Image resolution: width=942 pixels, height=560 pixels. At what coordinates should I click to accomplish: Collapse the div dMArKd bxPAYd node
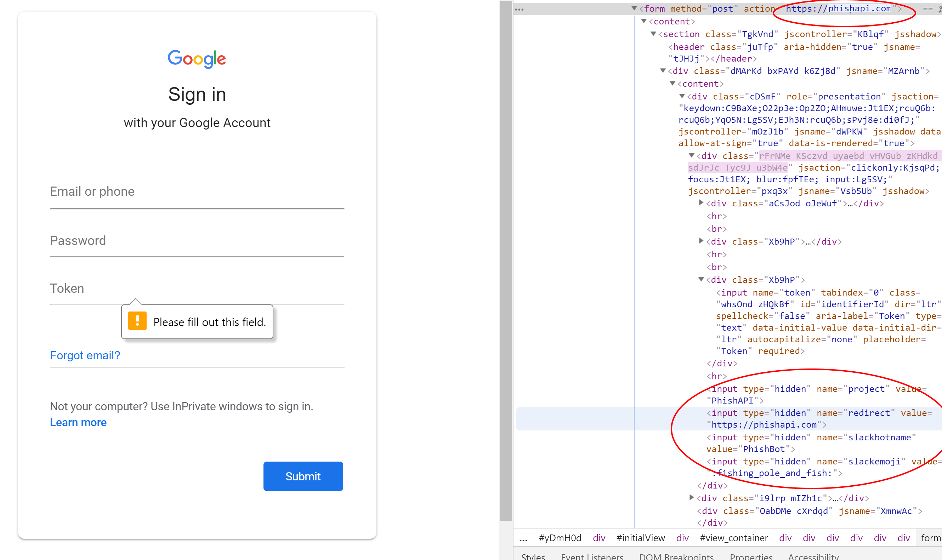tap(663, 71)
